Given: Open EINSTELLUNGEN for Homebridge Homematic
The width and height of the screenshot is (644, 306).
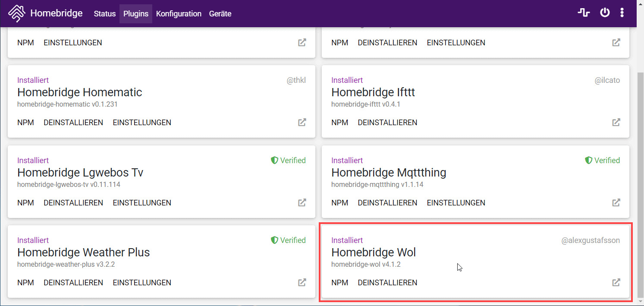Looking at the screenshot, I should pyautogui.click(x=142, y=123).
